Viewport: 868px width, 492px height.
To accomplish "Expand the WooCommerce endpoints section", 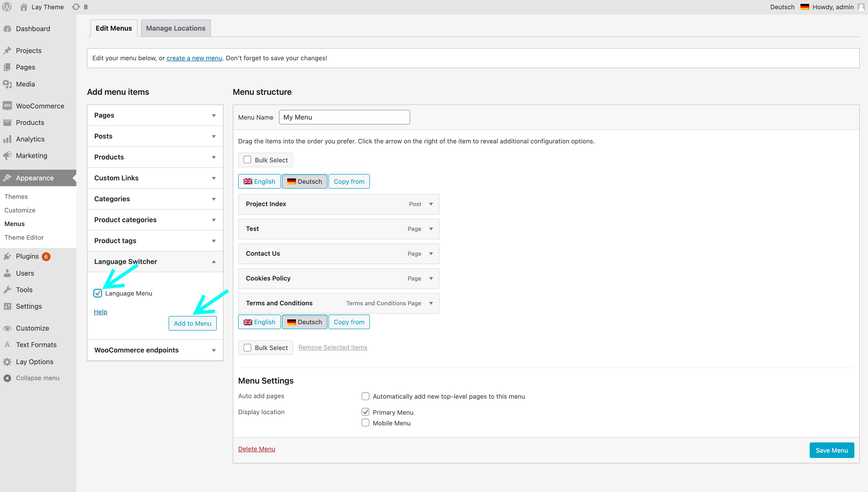I will (x=155, y=350).
